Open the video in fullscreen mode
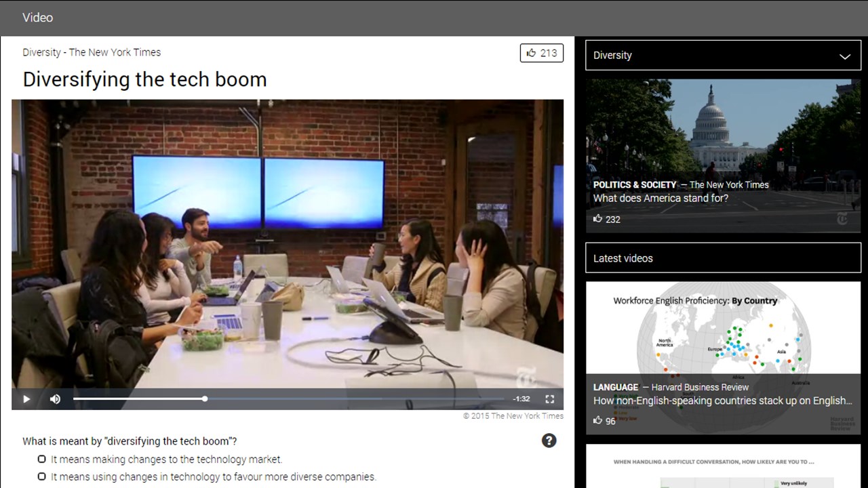Viewport: 868px width, 488px height. (x=550, y=399)
